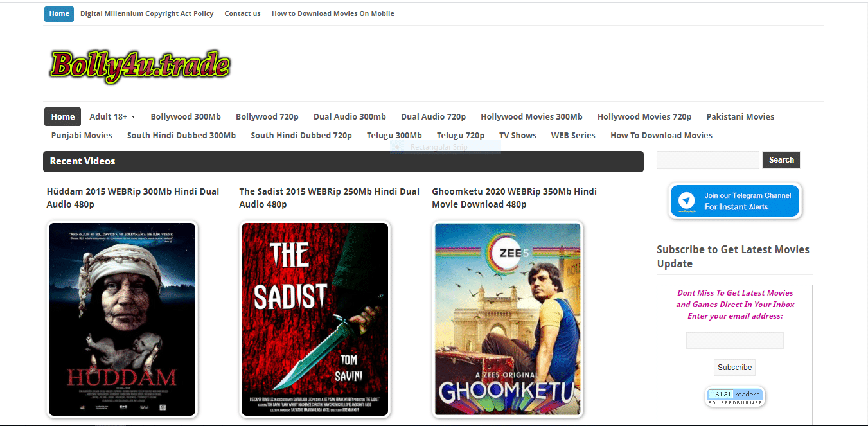Focus the sidebar search input field
This screenshot has height=426, width=868.
click(708, 160)
